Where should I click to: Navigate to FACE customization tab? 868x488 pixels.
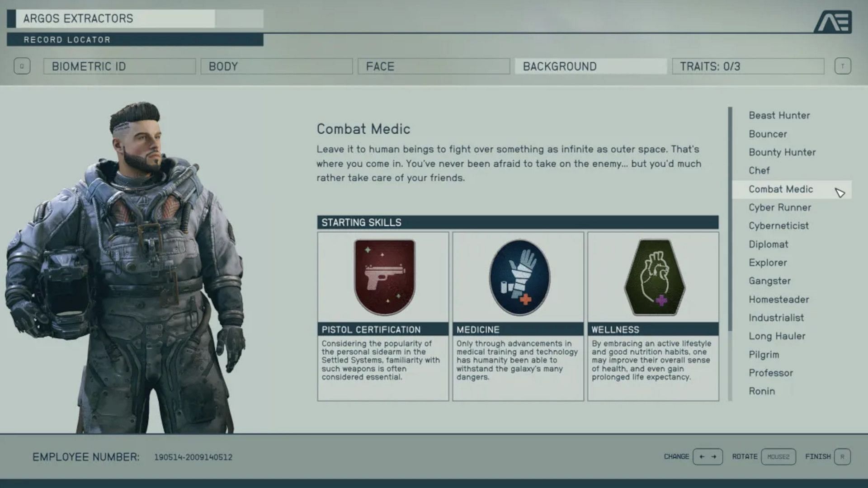point(434,66)
